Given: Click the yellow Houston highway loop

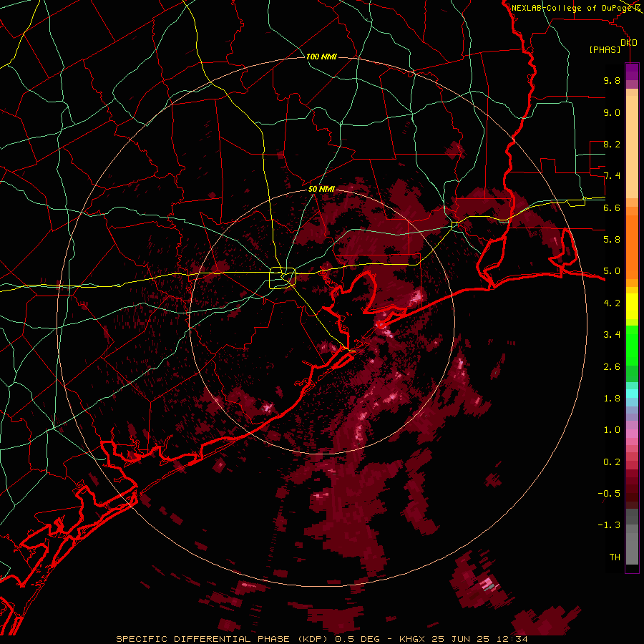Looking at the screenshot, I should (x=283, y=278).
